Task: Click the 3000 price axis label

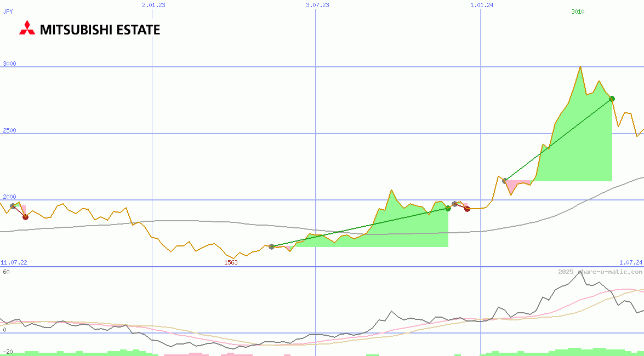Action: [9, 64]
